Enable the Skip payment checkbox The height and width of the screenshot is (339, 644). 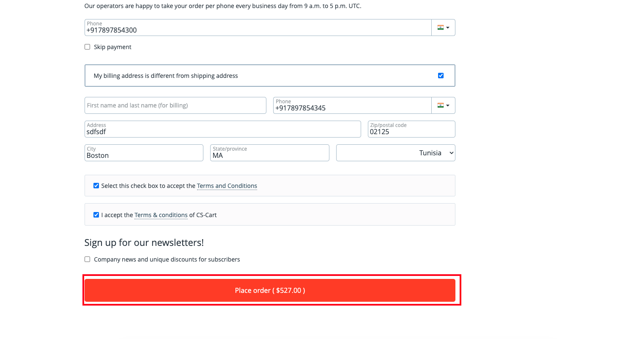point(88,47)
